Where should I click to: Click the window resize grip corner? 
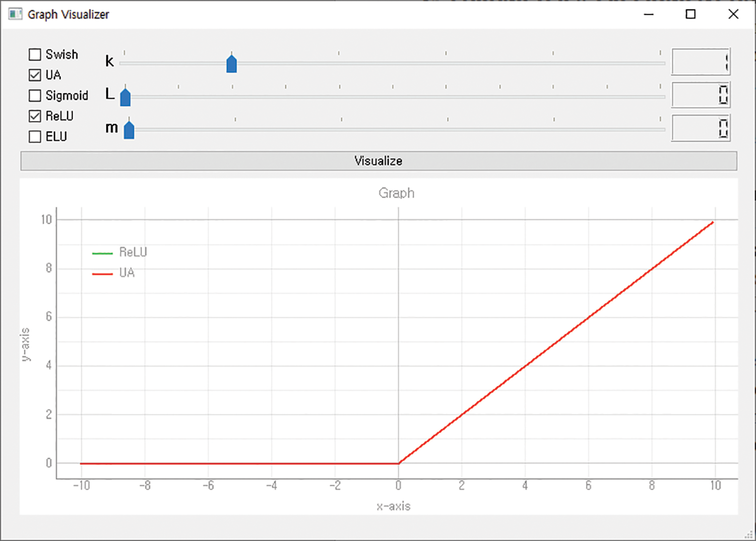pyautogui.click(x=749, y=534)
